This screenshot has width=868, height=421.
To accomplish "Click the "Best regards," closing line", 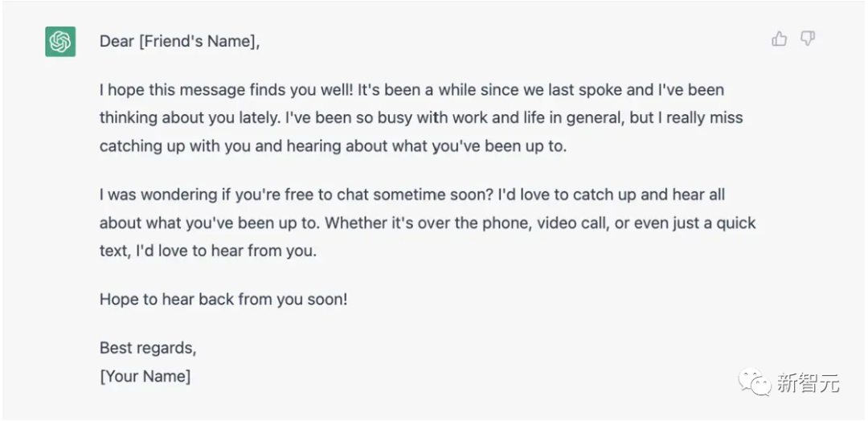I will pos(148,348).
